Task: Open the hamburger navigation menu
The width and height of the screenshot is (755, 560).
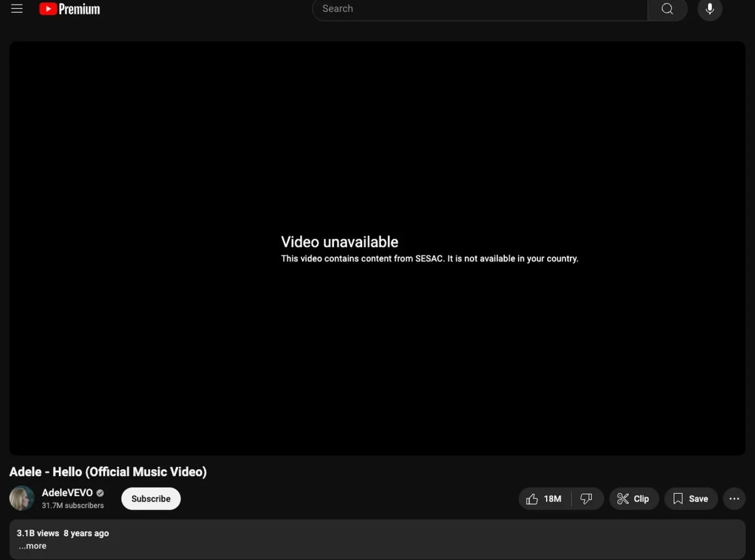Action: coord(17,8)
